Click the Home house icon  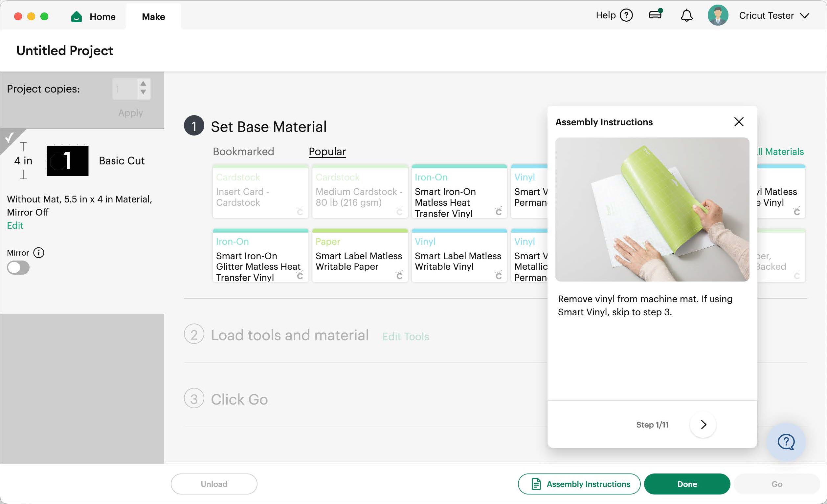point(77,16)
